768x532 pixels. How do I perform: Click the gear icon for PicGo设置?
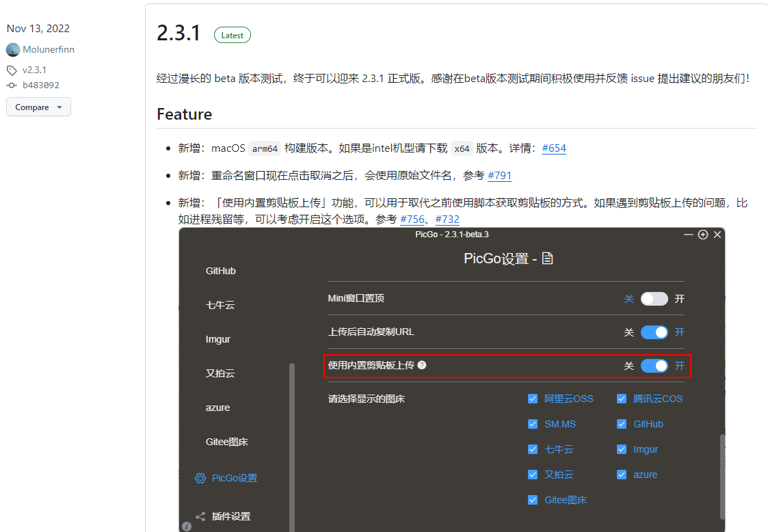[x=200, y=478]
